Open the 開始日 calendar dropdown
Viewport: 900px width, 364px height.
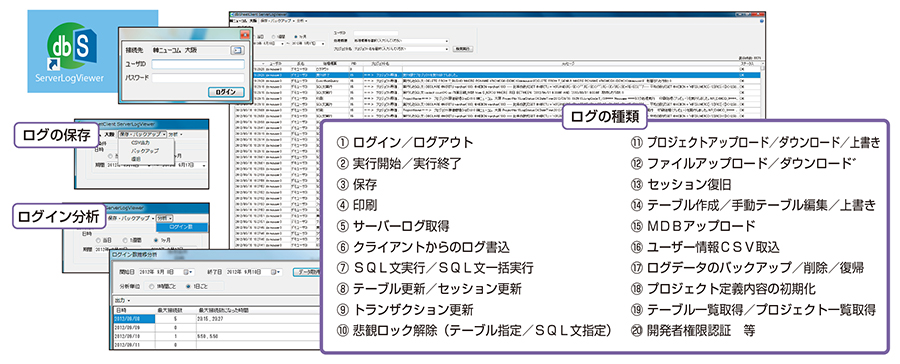(x=188, y=272)
